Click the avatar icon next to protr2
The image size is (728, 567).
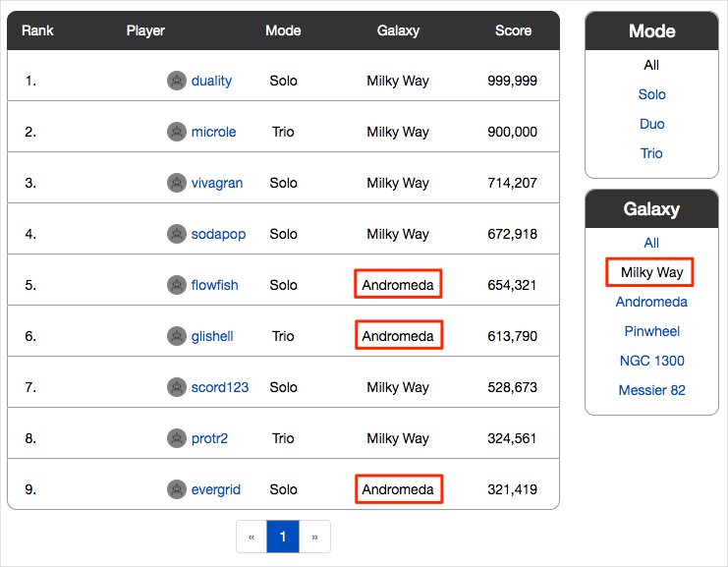(x=177, y=438)
